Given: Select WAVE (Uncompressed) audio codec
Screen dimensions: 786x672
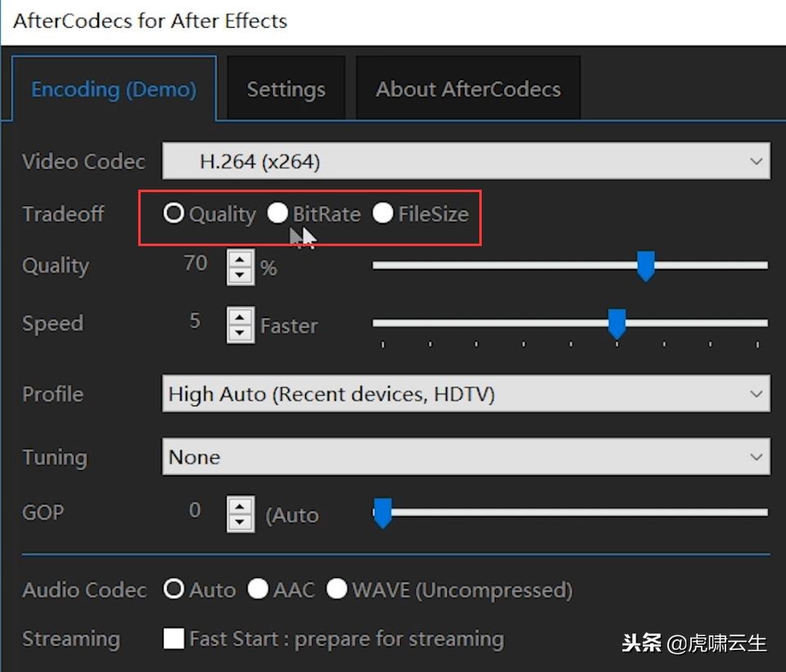Looking at the screenshot, I should pos(336,589).
